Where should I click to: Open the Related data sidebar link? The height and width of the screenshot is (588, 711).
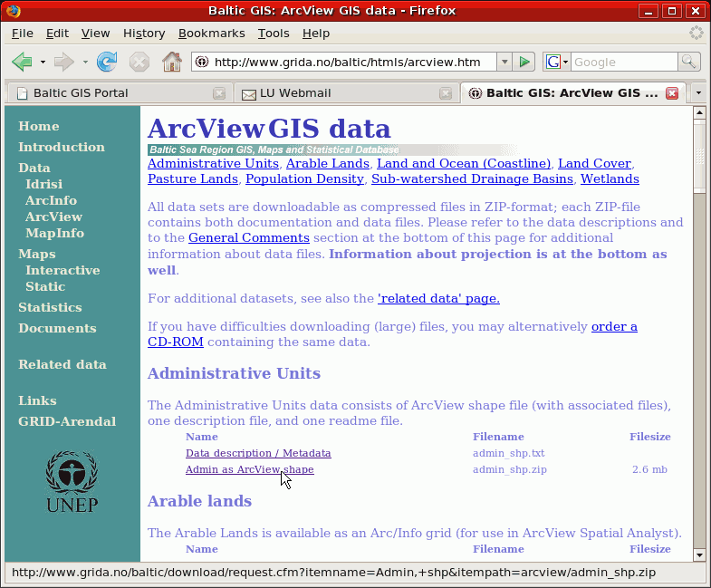(x=62, y=365)
